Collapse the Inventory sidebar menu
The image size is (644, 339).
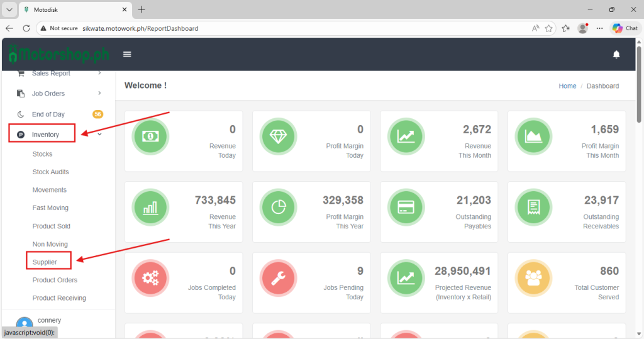pos(46,135)
